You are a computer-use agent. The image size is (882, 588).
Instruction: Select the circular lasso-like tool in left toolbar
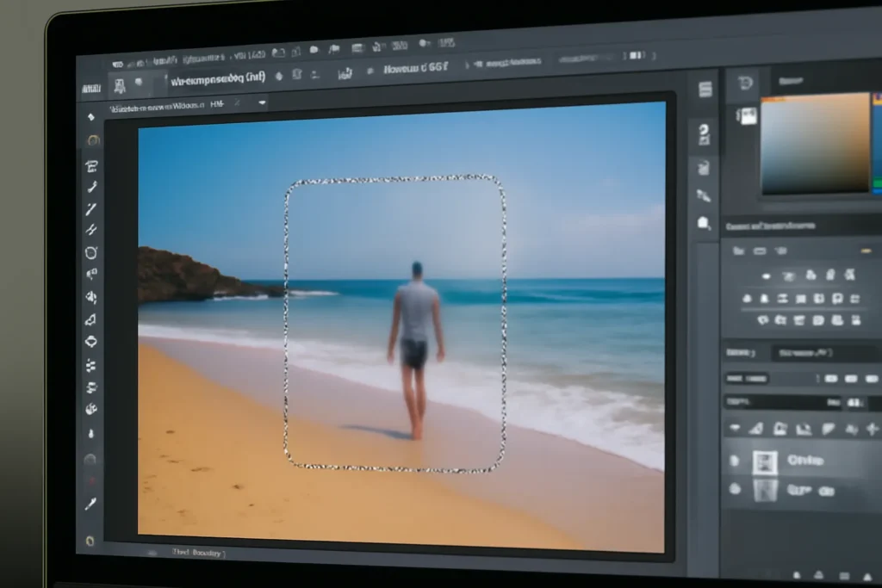coord(91,253)
